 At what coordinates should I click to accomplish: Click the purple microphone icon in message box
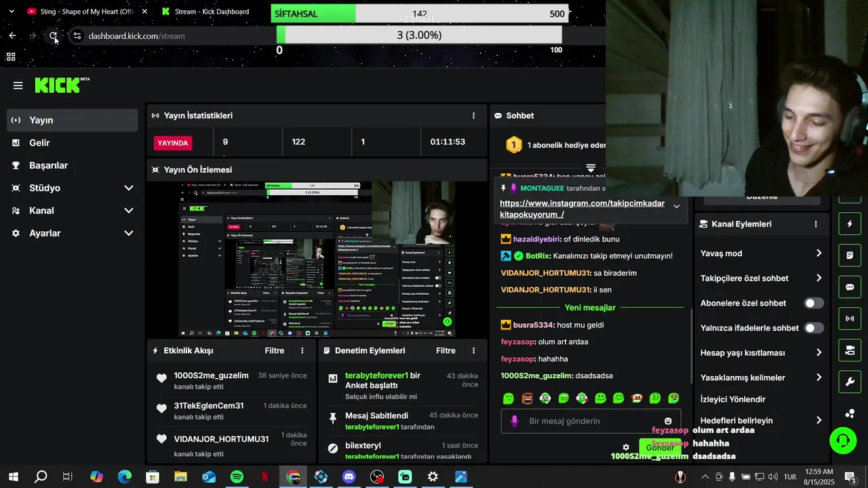(x=514, y=421)
